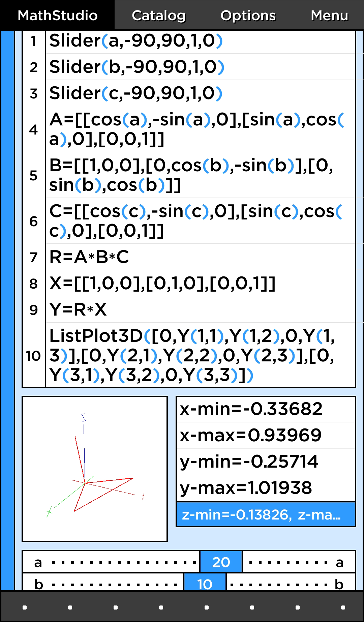Open the 3D plot thumbnail
The height and width of the screenshot is (622, 364).
click(95, 469)
